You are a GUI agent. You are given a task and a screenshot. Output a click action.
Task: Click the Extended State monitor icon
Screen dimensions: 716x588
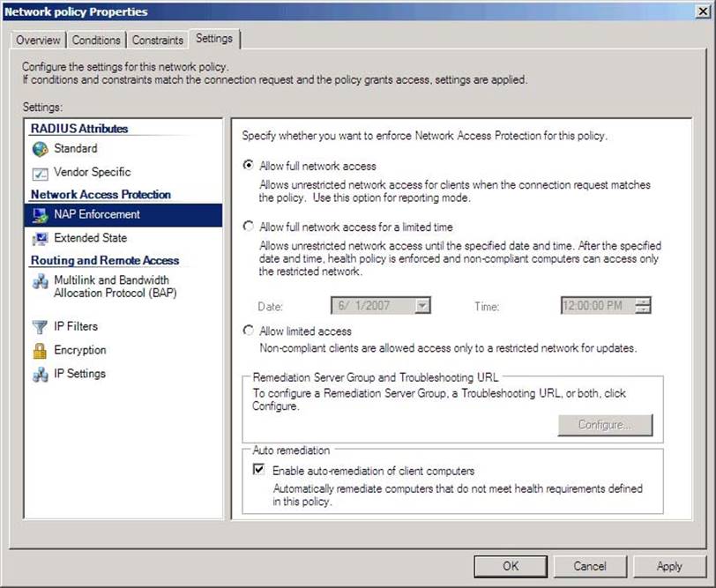click(40, 239)
